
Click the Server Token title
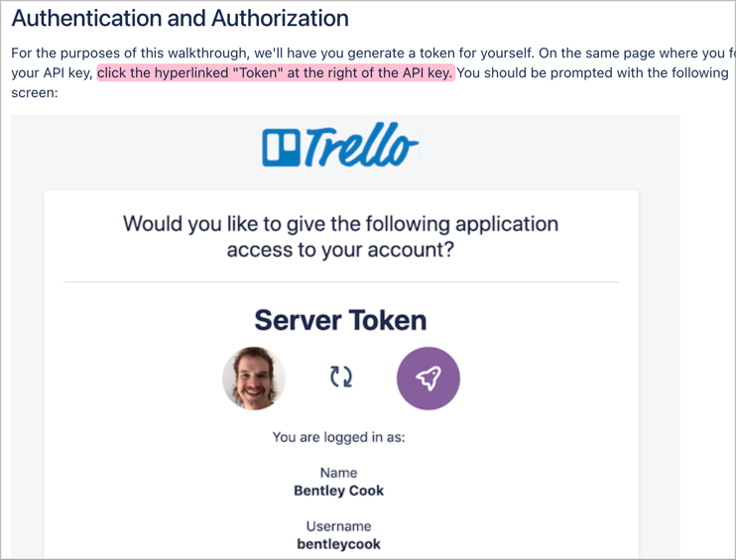tap(340, 321)
